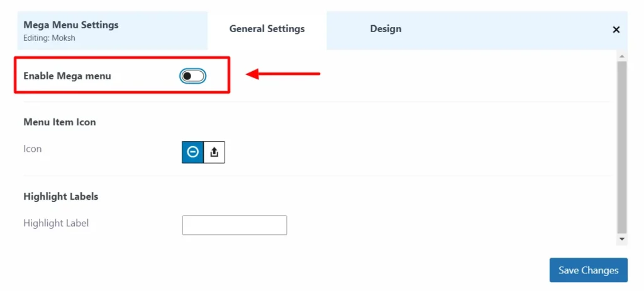
Task: Click the upload custom icon button
Action: tap(214, 152)
